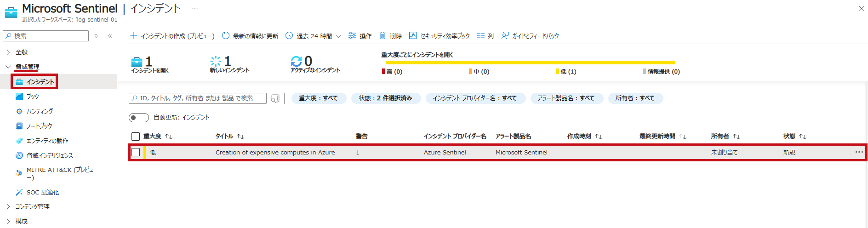Refresh with 最新の情報に更新

pos(250,36)
